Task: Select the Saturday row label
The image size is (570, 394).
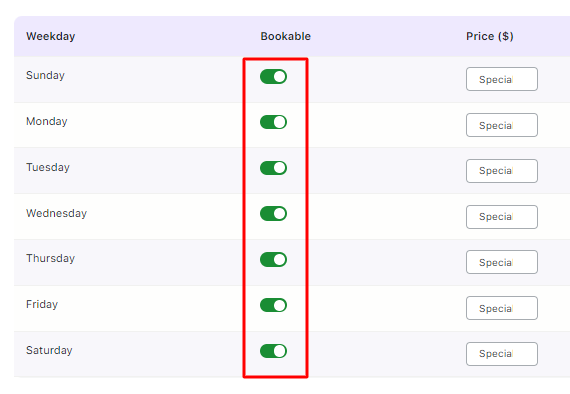Action: [49, 350]
